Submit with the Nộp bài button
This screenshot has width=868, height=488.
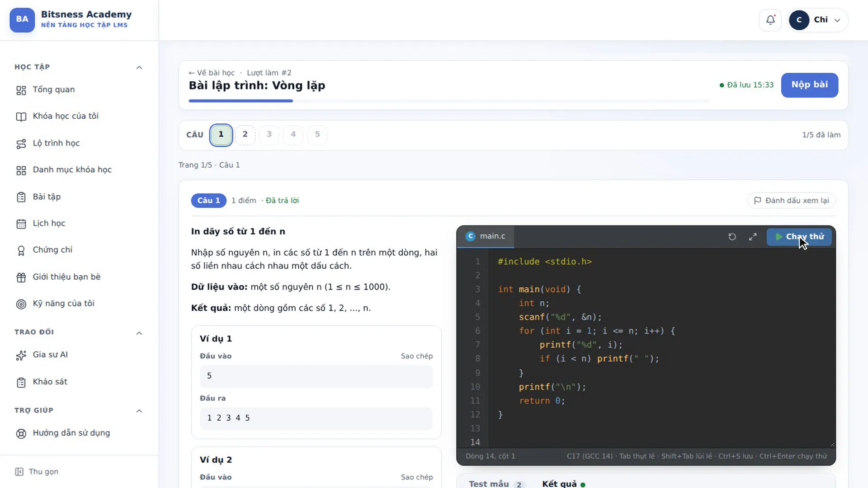click(x=810, y=85)
